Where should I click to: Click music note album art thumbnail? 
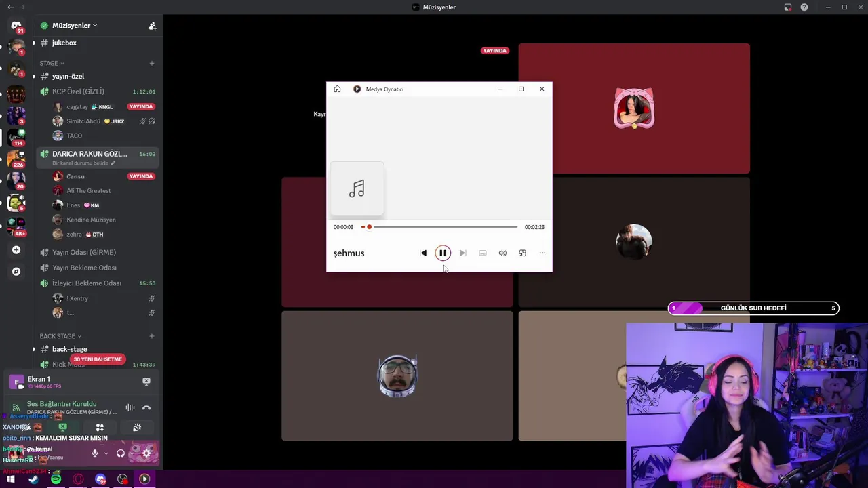[x=357, y=189]
